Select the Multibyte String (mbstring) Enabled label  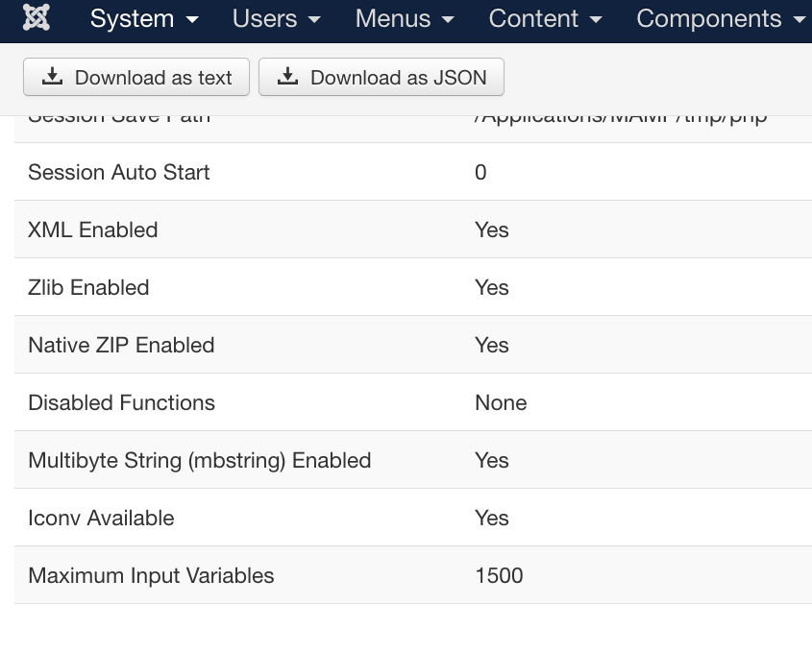pos(199,461)
